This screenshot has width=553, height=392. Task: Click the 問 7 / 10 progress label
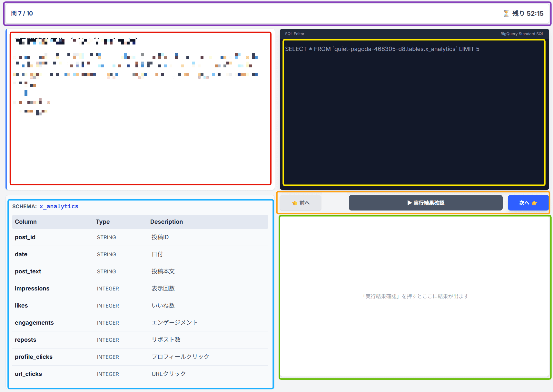pos(22,13)
